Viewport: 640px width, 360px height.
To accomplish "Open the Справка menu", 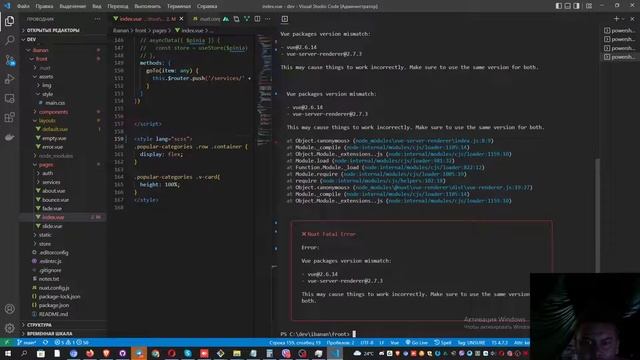I will (207, 6).
